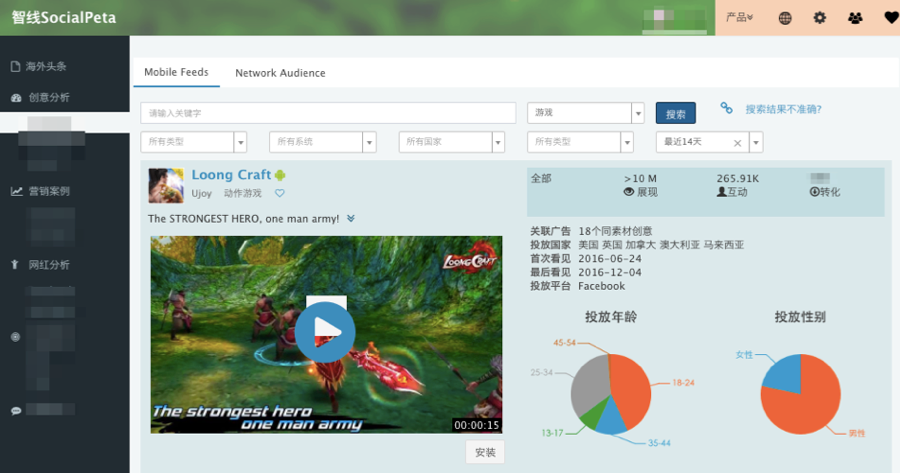Click the eye icon for 展现
This screenshot has width=900, height=473.
(629, 192)
